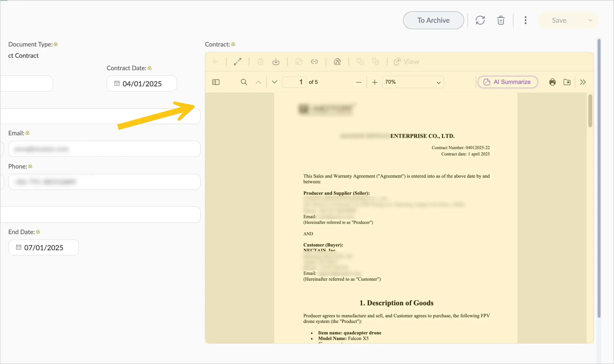Image resolution: width=614 pixels, height=364 pixels.
Task: Click the lock icon next to Document Type
Action: pos(56,44)
